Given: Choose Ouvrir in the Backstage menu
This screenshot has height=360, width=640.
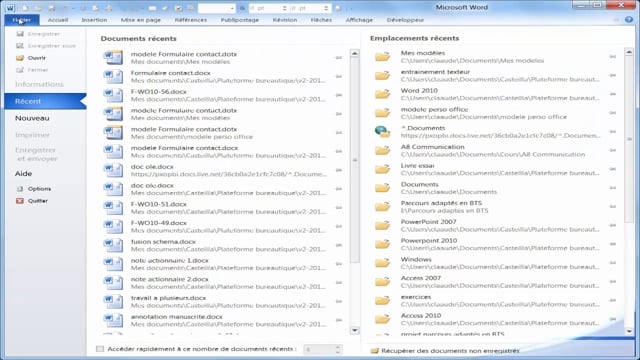Looking at the screenshot, I should 31,58.
